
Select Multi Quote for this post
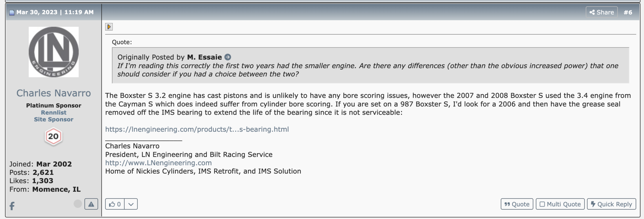560,204
